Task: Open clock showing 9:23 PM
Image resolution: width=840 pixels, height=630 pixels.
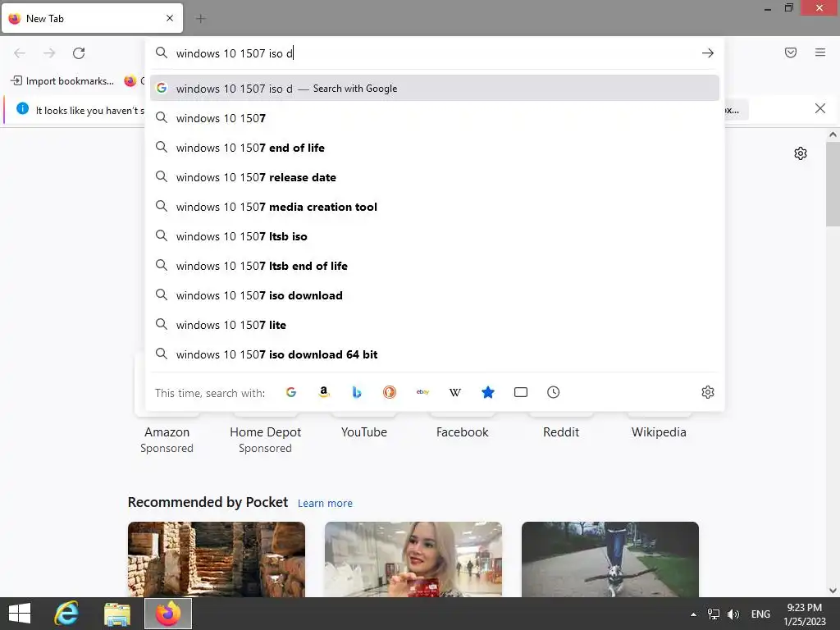Action: point(804,614)
